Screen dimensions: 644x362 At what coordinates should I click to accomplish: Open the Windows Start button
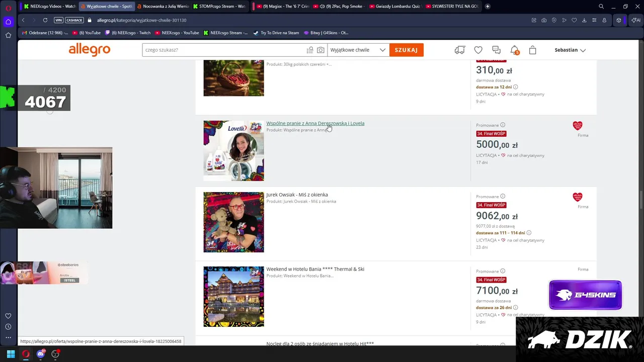[11, 354]
